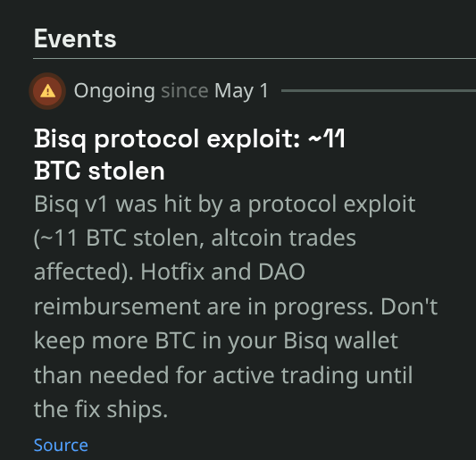This screenshot has width=476, height=460.
Task: Click '~11' in the event title
Action: pos(327,138)
